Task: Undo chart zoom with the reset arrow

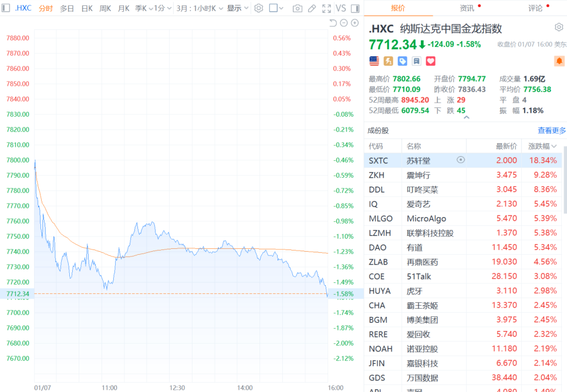Action: (333, 23)
